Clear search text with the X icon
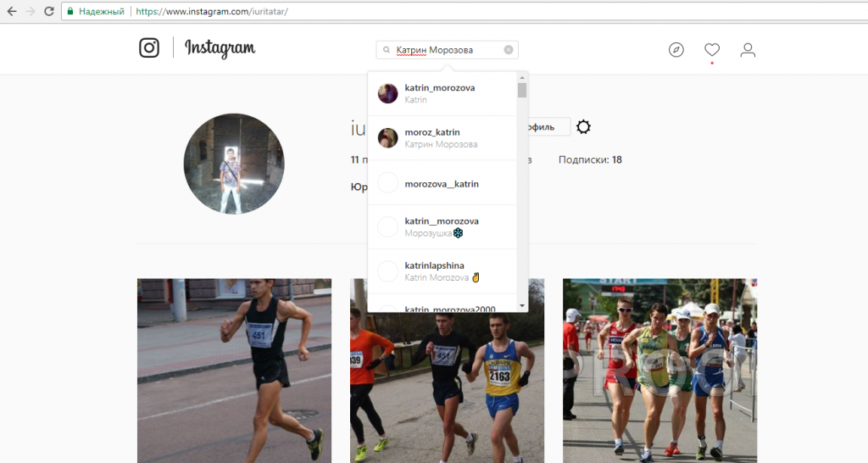868x463 pixels. pyautogui.click(x=509, y=50)
